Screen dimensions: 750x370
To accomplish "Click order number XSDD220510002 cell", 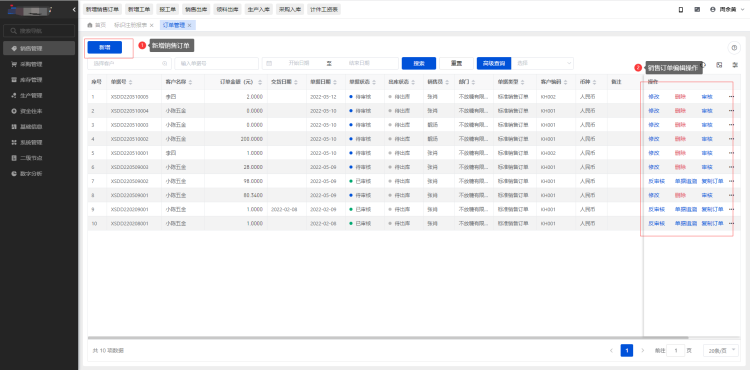I will [x=129, y=139].
